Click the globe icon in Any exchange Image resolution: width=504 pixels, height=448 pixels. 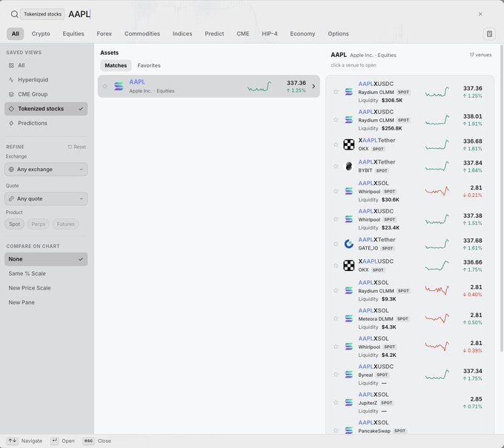[x=11, y=170]
